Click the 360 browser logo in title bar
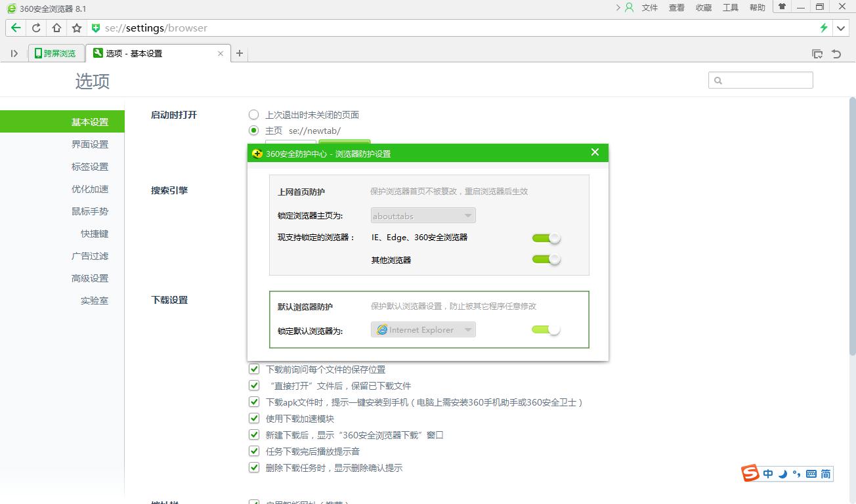 click(11, 9)
